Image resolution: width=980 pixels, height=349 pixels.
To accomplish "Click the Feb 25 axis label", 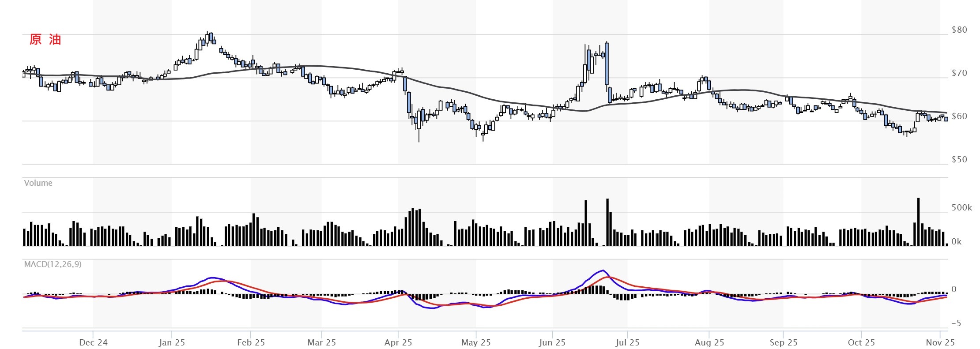I will 251,342.
